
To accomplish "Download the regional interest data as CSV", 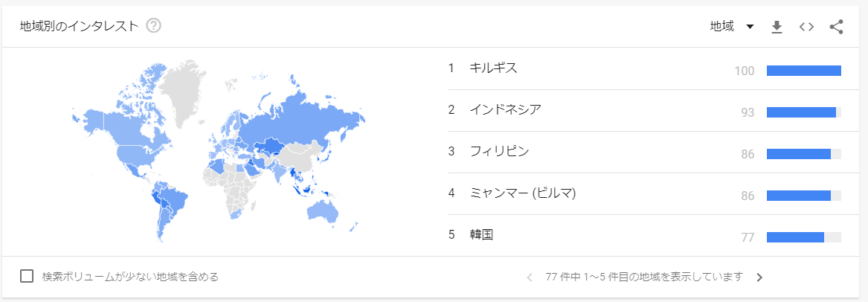I will (777, 27).
